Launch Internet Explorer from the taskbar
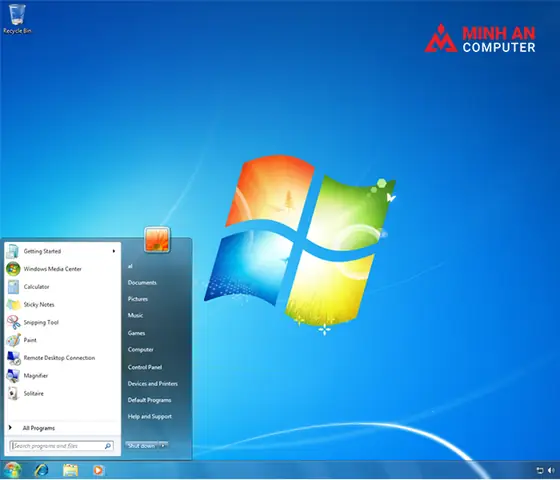 point(41,470)
